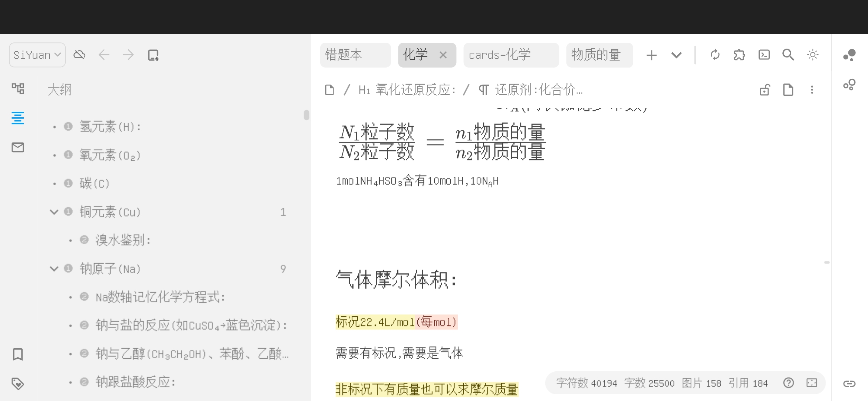Open the plugin marketplace puzzle icon
868x401 pixels.
pyautogui.click(x=739, y=55)
